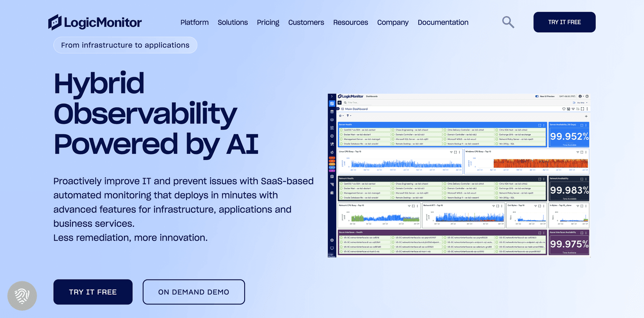This screenshot has width=644, height=318.
Task: Open the globe websites icon in sidebar
Action: (332, 136)
